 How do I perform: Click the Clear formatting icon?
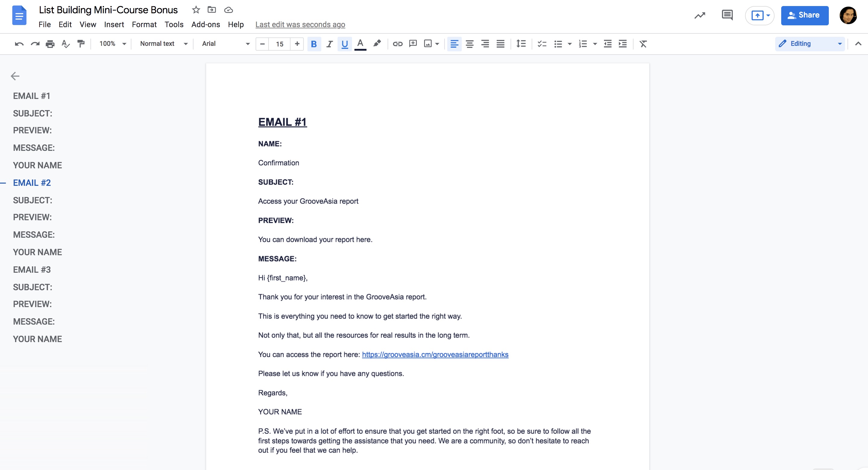(x=643, y=44)
